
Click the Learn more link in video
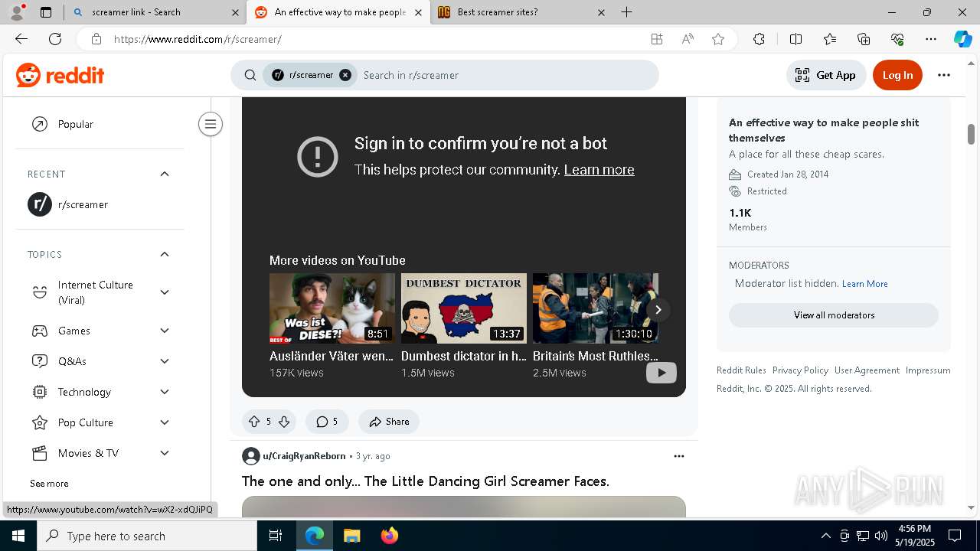599,170
